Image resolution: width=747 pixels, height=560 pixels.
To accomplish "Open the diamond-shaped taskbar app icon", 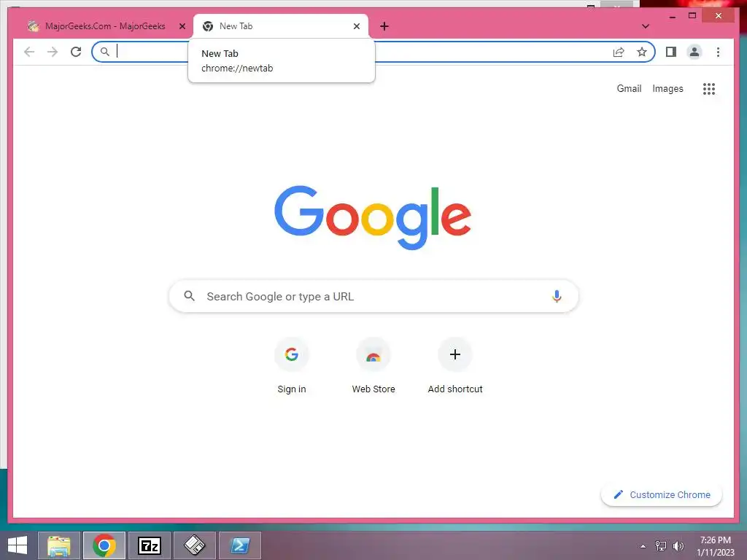I will [194, 545].
